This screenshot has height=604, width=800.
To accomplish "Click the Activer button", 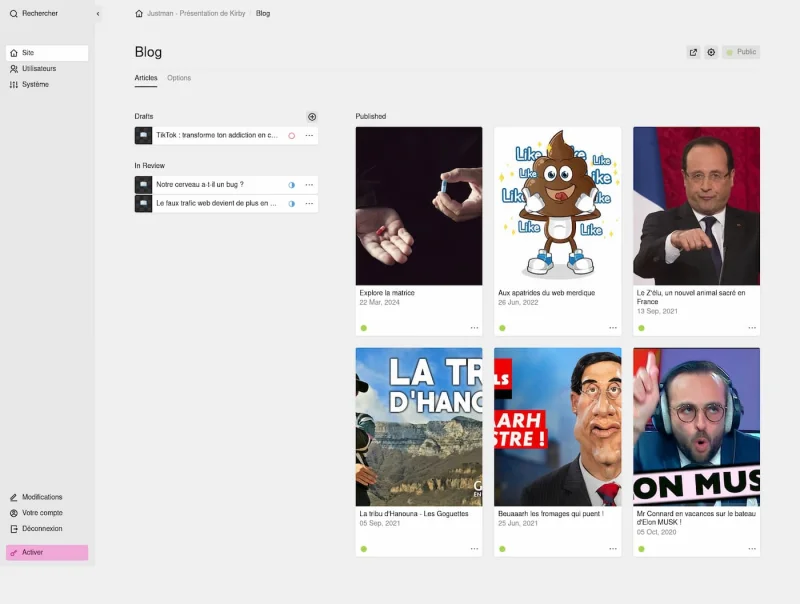I will (47, 552).
